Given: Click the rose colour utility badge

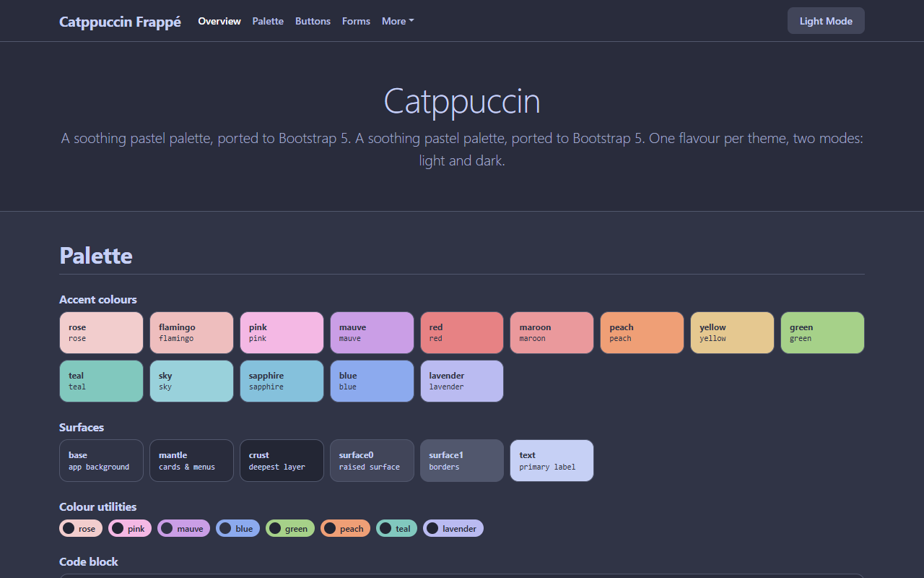Looking at the screenshot, I should coord(81,529).
